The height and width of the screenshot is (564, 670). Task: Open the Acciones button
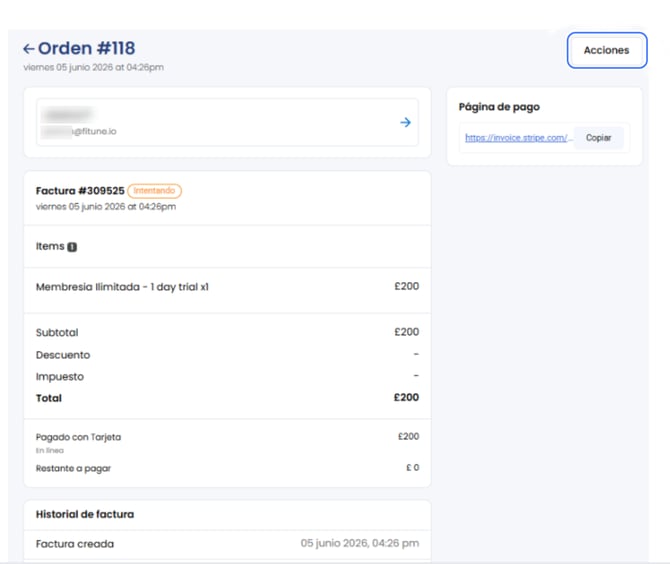pos(607,50)
